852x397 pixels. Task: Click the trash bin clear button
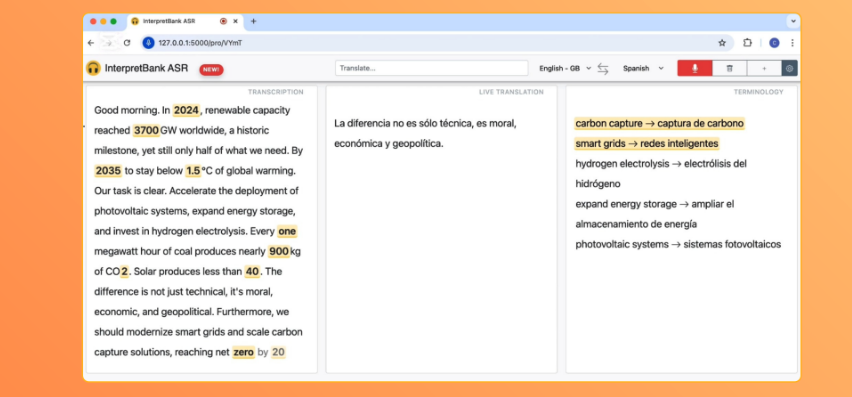pos(729,68)
